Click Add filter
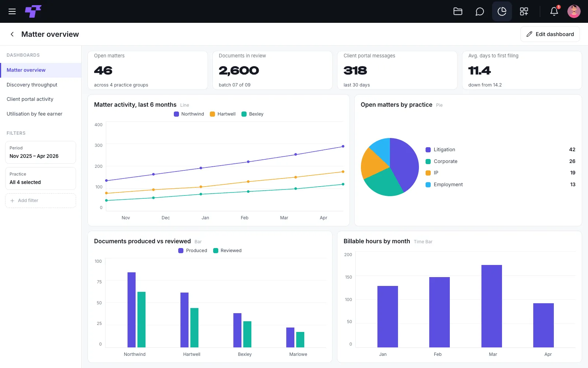Screen dimensions: 588x368 41,201
